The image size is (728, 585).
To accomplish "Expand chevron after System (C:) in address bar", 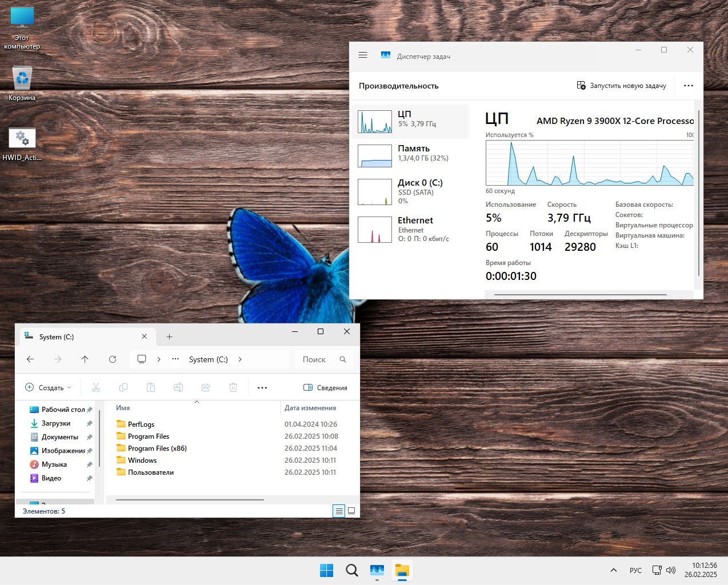I will (x=240, y=359).
